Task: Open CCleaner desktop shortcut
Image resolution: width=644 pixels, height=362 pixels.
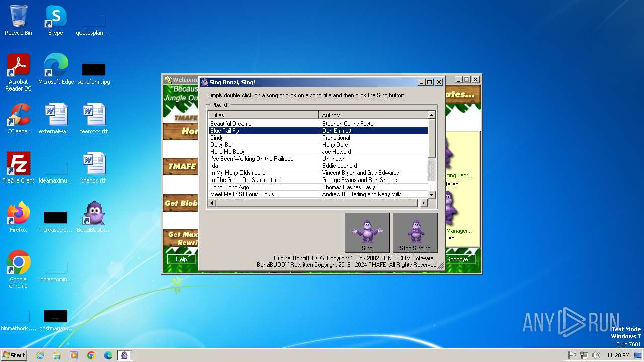Action: 18,119
